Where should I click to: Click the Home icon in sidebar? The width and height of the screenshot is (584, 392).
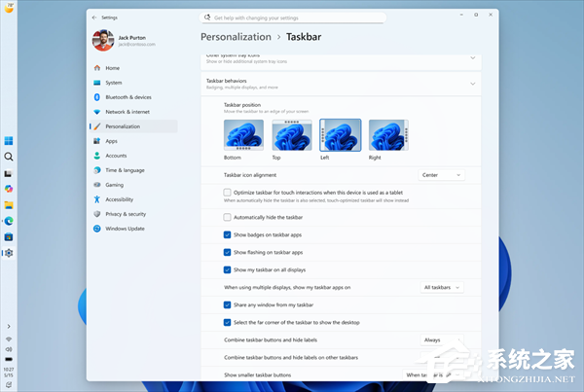(97, 68)
